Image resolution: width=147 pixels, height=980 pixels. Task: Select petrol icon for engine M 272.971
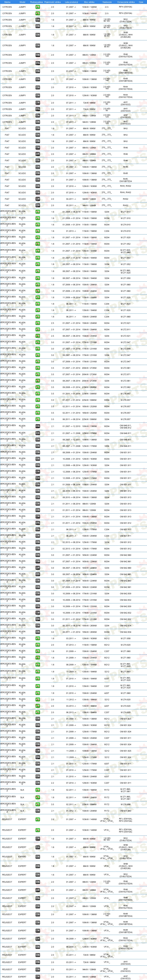coord(38,374)
